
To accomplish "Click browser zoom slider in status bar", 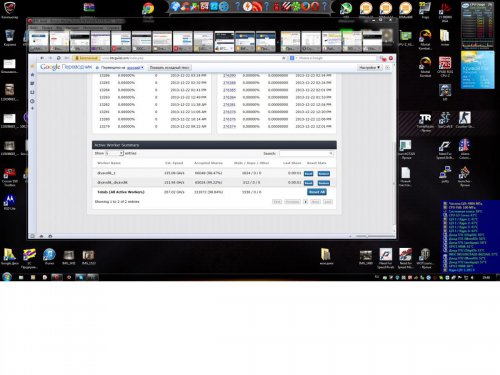I will point(375,236).
